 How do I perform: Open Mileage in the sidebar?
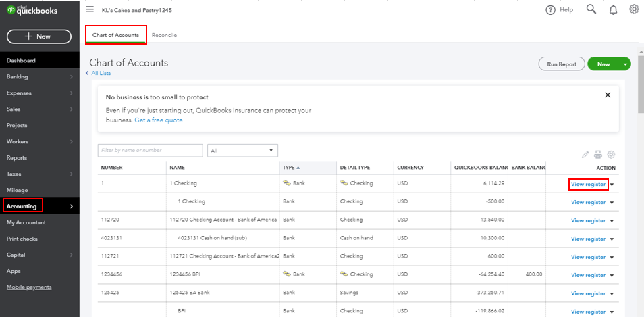click(39, 190)
